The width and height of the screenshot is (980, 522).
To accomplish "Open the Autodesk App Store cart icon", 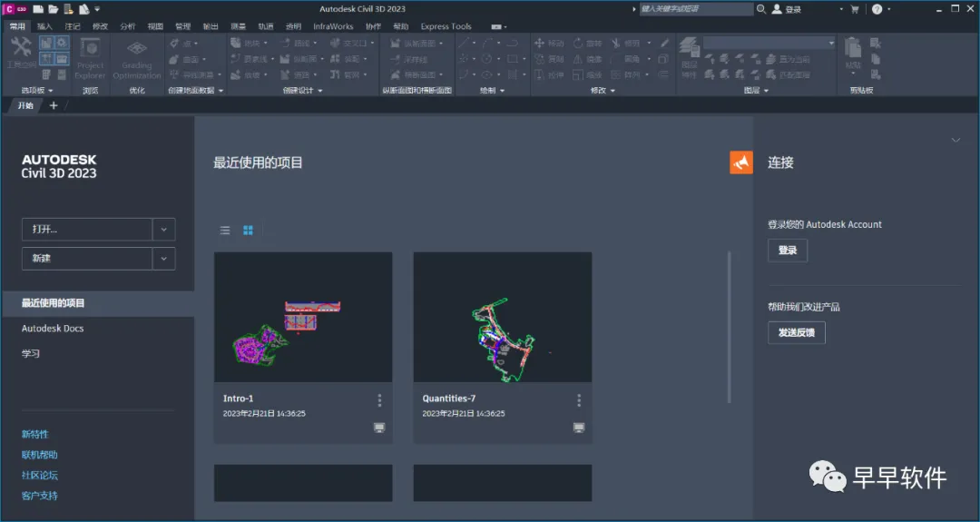I will [x=855, y=9].
